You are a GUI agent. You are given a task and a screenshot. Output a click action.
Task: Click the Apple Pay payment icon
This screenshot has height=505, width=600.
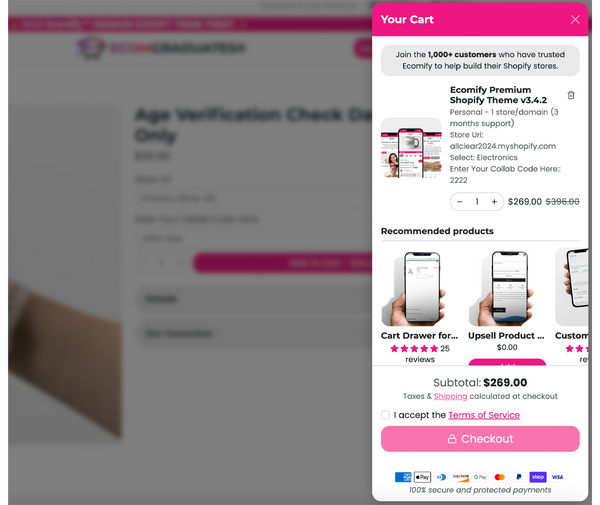click(x=422, y=477)
